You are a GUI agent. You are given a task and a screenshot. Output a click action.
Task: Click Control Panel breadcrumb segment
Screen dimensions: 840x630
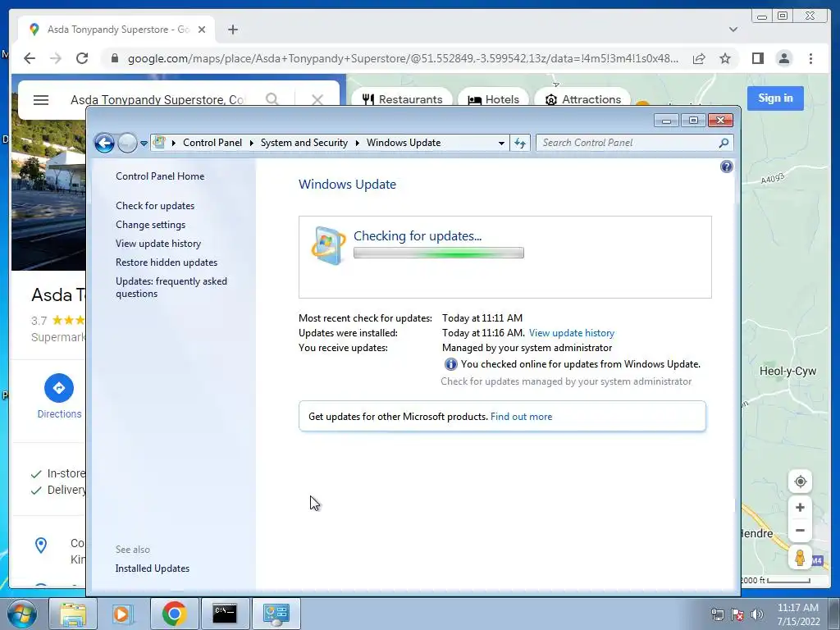pyautogui.click(x=212, y=143)
